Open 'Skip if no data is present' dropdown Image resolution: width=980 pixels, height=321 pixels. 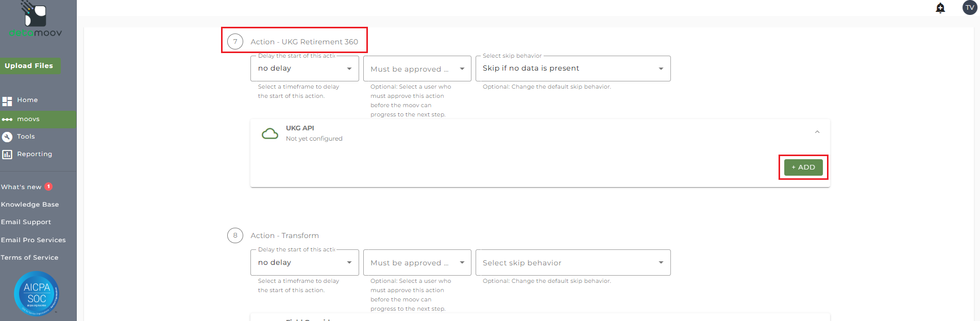572,69
